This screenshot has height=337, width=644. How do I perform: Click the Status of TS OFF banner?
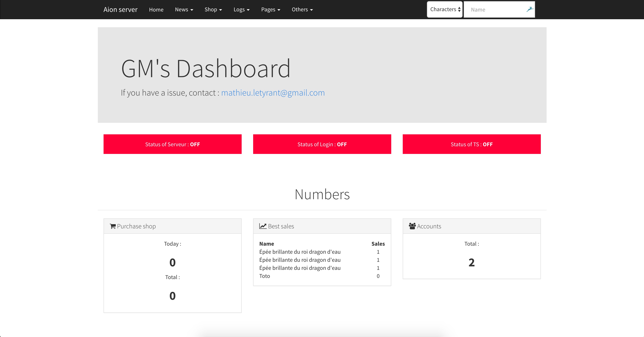(472, 144)
